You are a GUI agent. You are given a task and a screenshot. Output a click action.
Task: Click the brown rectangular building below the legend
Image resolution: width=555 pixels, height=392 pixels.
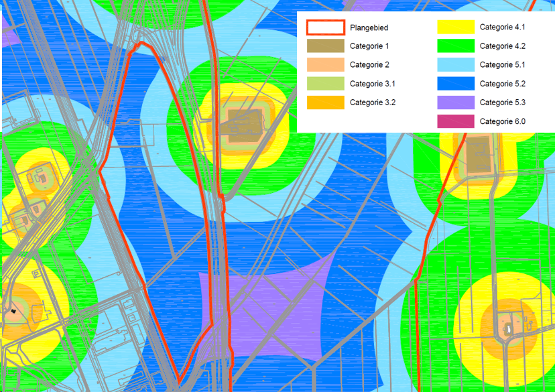click(478, 155)
